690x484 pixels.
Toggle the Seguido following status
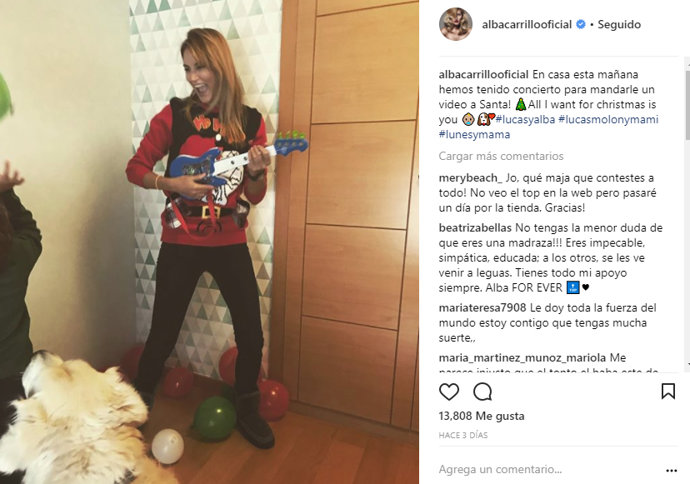pyautogui.click(x=619, y=25)
